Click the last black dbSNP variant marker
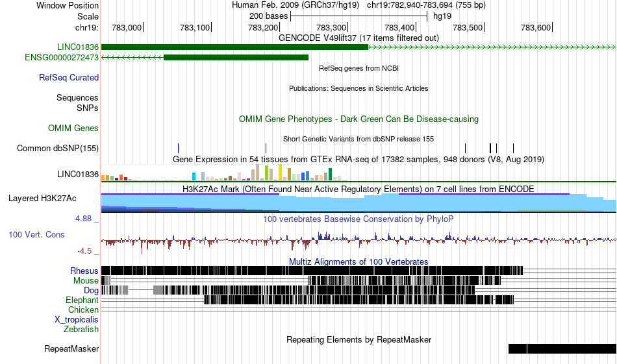 [514, 148]
